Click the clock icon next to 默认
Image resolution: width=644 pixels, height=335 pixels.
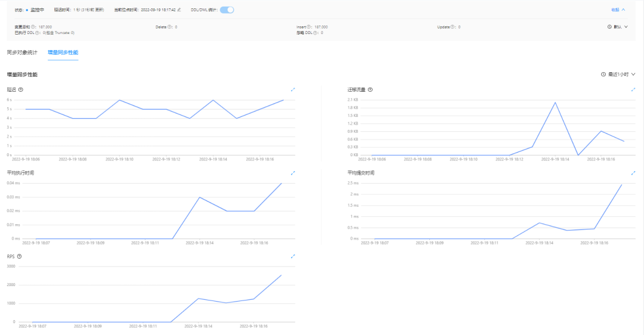pyautogui.click(x=609, y=27)
